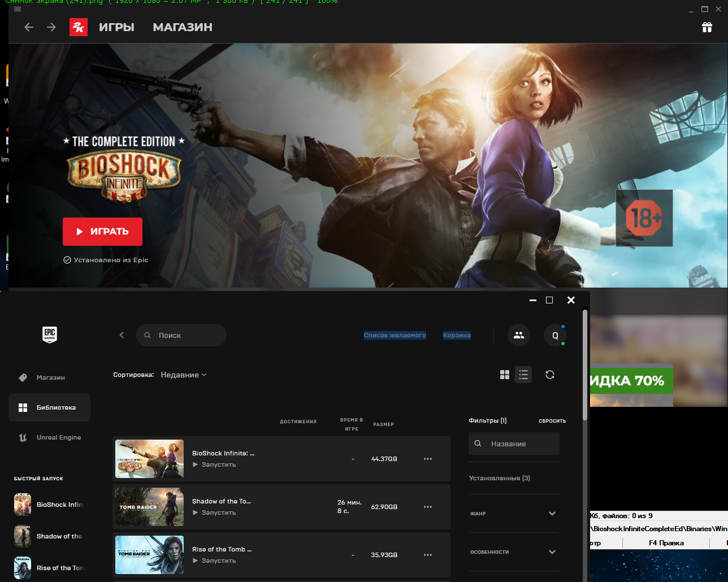The height and width of the screenshot is (582, 728).
Task: Click the ВРЕМЯ В ИГРЕ column header
Action: [x=352, y=424]
